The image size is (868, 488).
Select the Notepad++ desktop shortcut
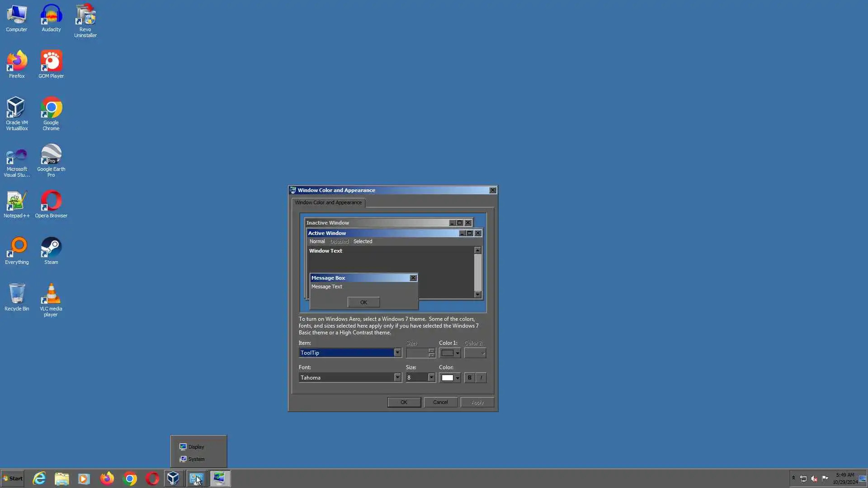[x=17, y=204]
